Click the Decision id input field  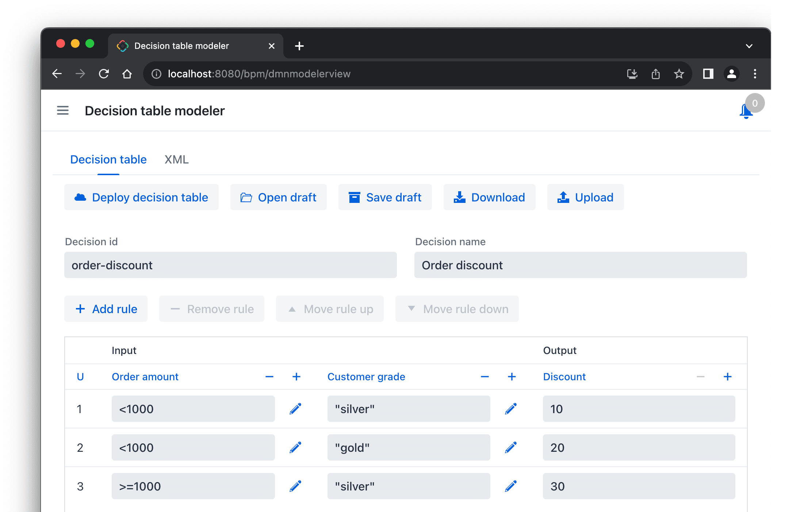tap(230, 265)
